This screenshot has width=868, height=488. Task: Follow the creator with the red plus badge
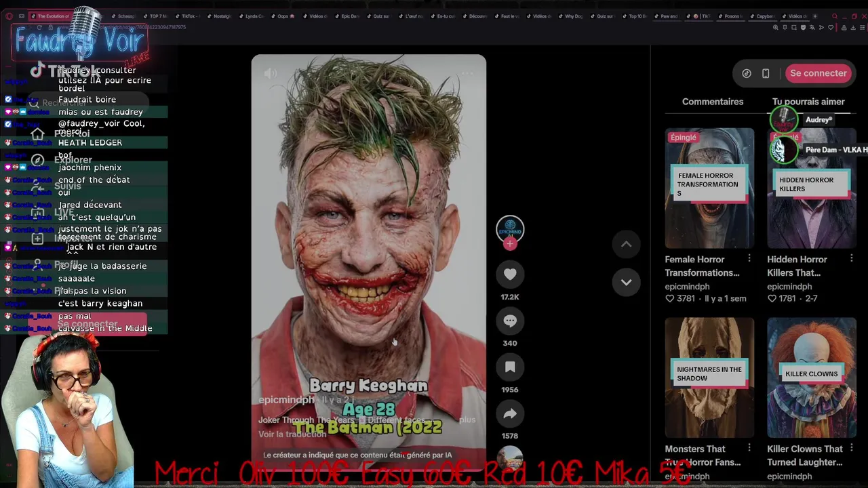pos(510,244)
